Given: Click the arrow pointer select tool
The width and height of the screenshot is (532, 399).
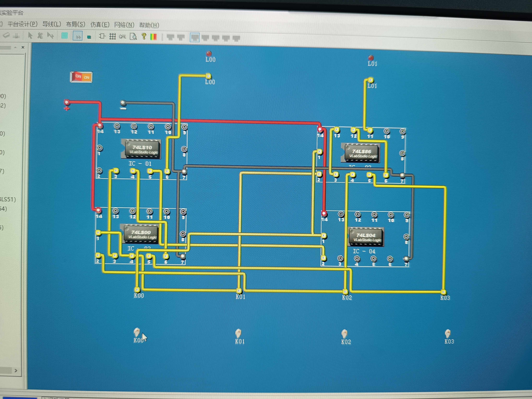Looking at the screenshot, I should (x=30, y=36).
